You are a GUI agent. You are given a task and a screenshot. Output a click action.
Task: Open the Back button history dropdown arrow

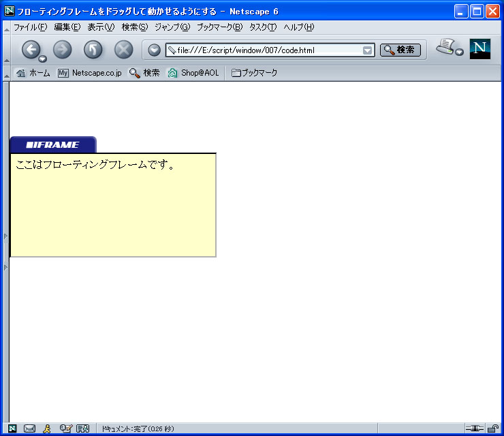click(43, 59)
